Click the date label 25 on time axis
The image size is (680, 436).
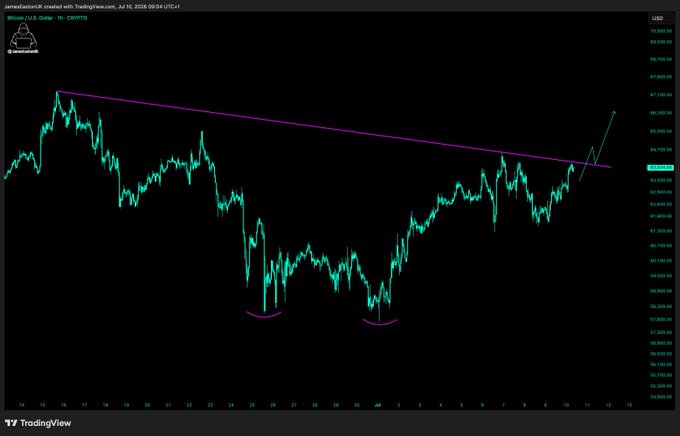pos(252,405)
